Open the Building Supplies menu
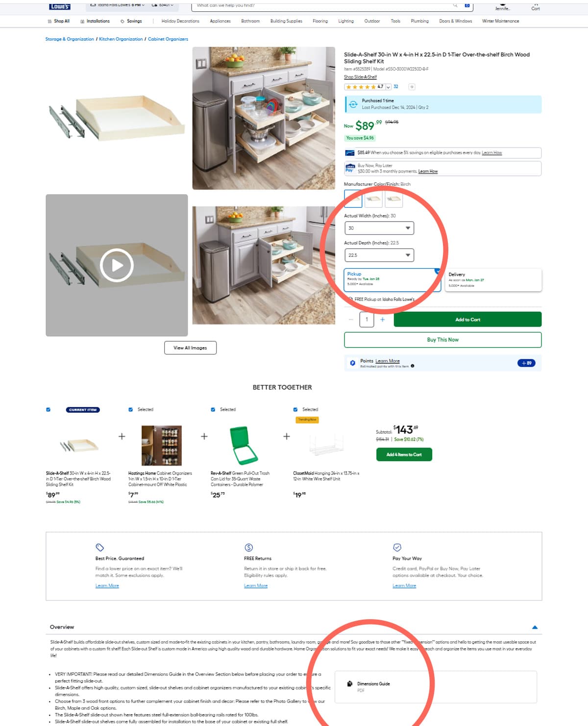This screenshot has height=726, width=588. (286, 21)
